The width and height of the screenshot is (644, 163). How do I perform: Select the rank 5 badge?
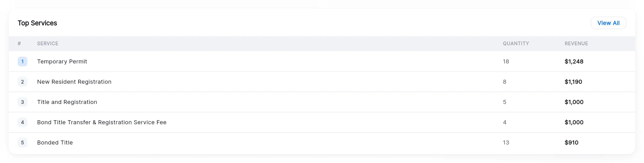tap(22, 142)
